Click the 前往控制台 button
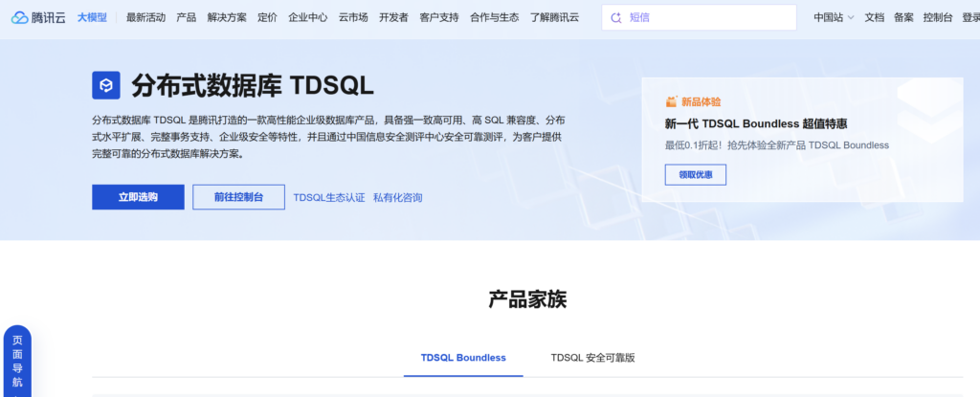Viewport: 980px width, 397px height. tap(238, 197)
